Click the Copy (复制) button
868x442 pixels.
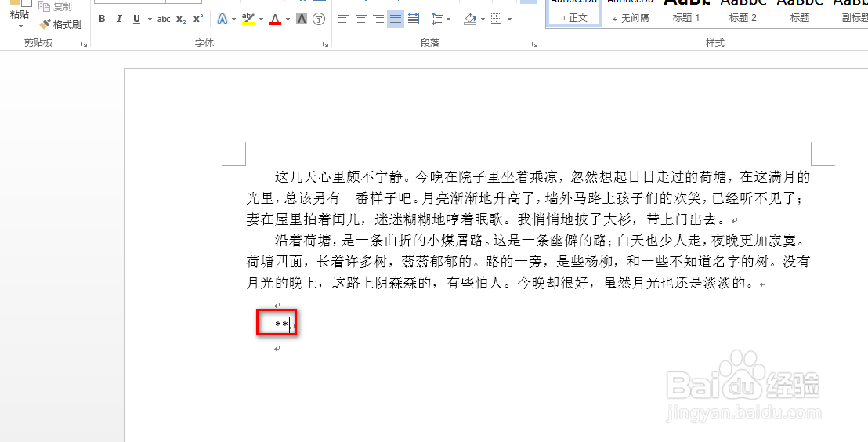tap(56, 6)
